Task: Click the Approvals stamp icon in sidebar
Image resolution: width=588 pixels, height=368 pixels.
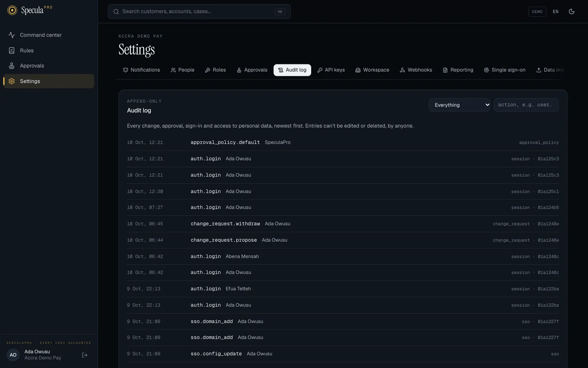Action: point(12,66)
